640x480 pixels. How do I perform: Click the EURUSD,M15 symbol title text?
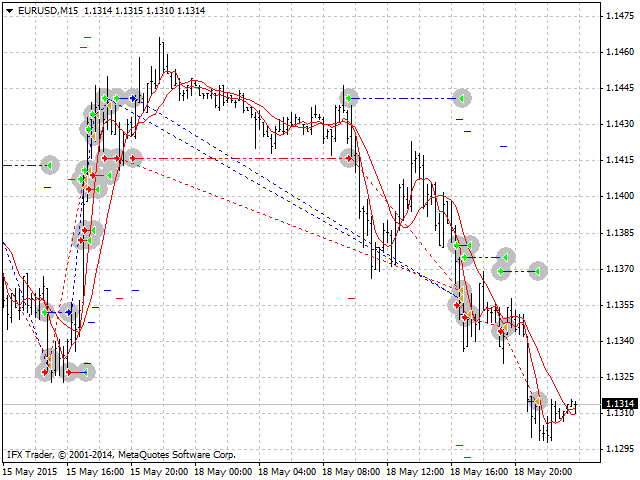48,11
